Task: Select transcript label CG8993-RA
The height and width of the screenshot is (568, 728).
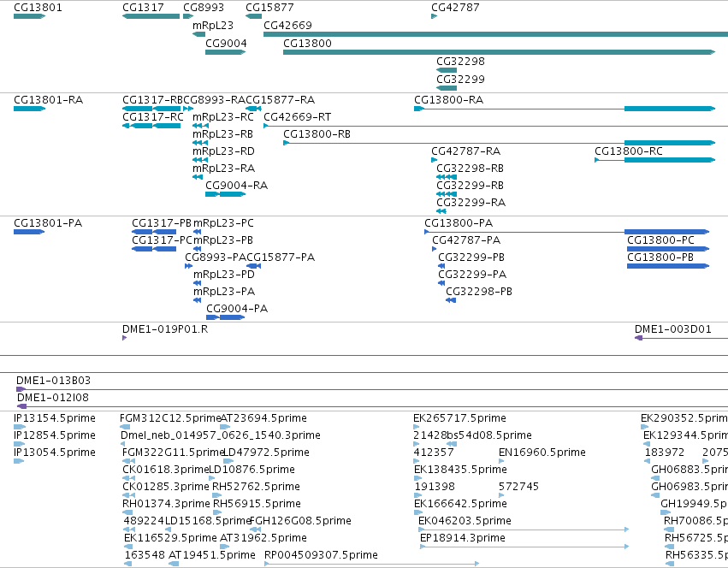Action: [214, 100]
